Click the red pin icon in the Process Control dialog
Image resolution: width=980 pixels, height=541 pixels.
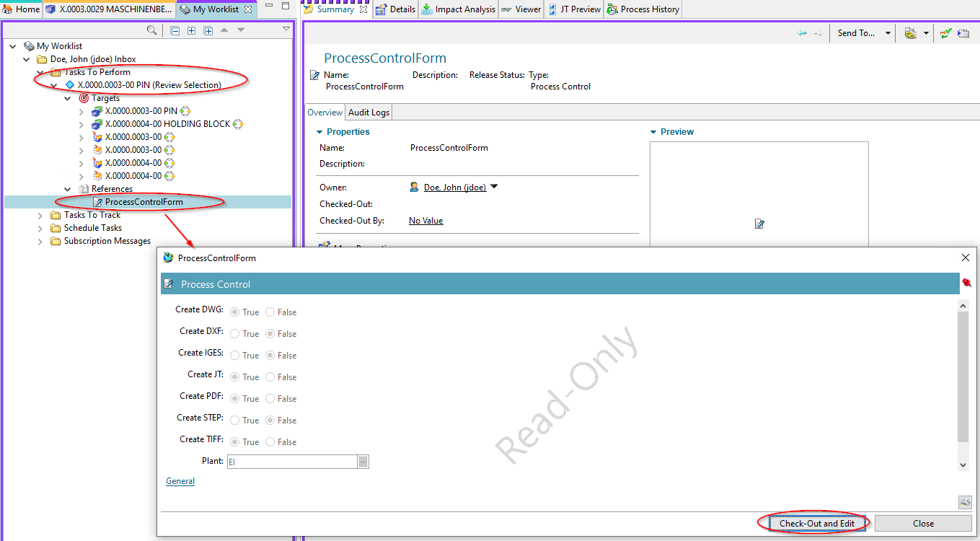[966, 283]
